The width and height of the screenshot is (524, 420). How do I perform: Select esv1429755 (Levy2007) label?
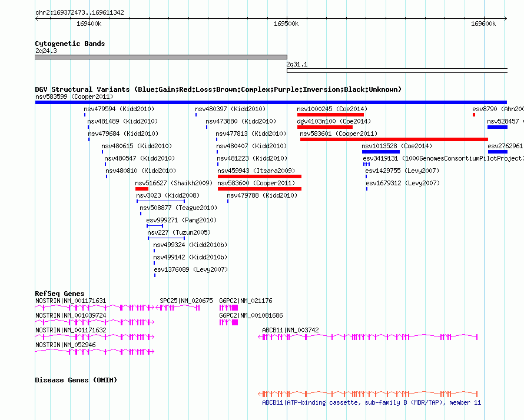tap(402, 171)
